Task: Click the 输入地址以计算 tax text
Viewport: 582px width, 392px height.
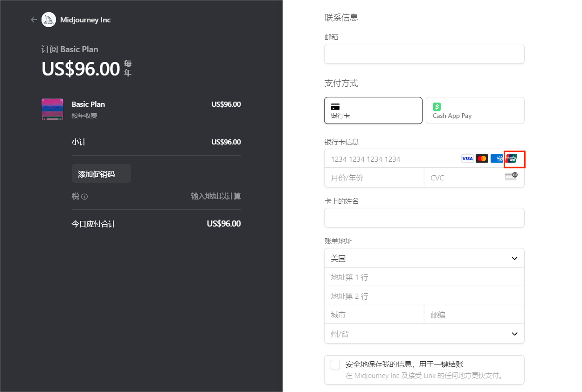Action: point(216,196)
